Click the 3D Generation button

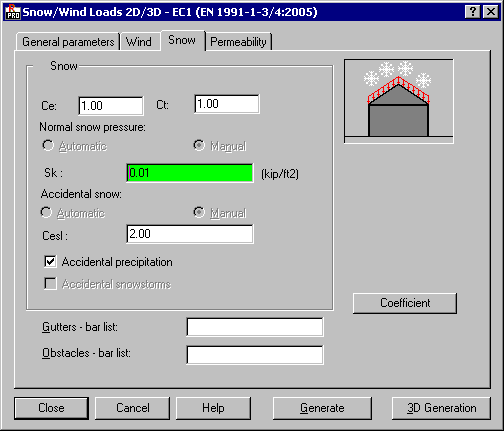441,408
